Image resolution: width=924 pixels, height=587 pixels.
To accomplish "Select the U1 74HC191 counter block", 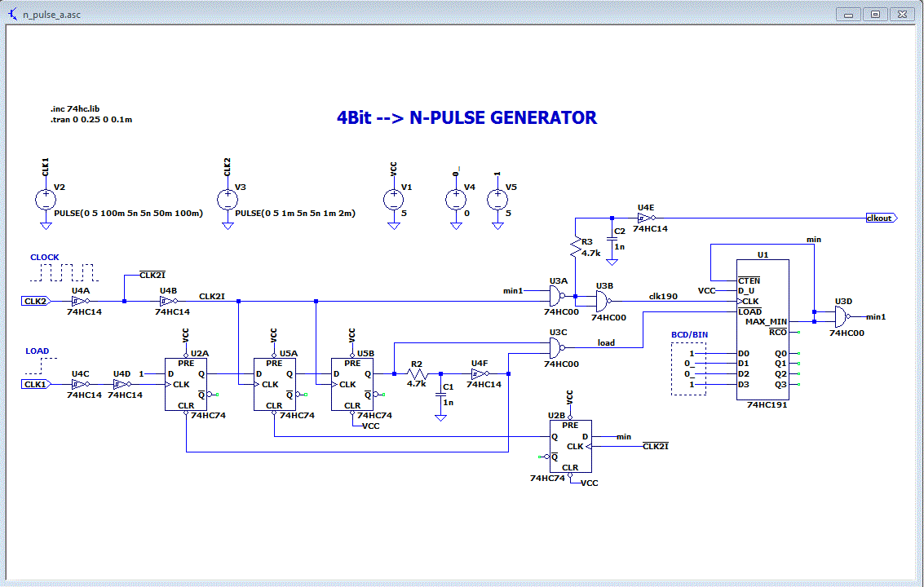I will pyautogui.click(x=763, y=330).
